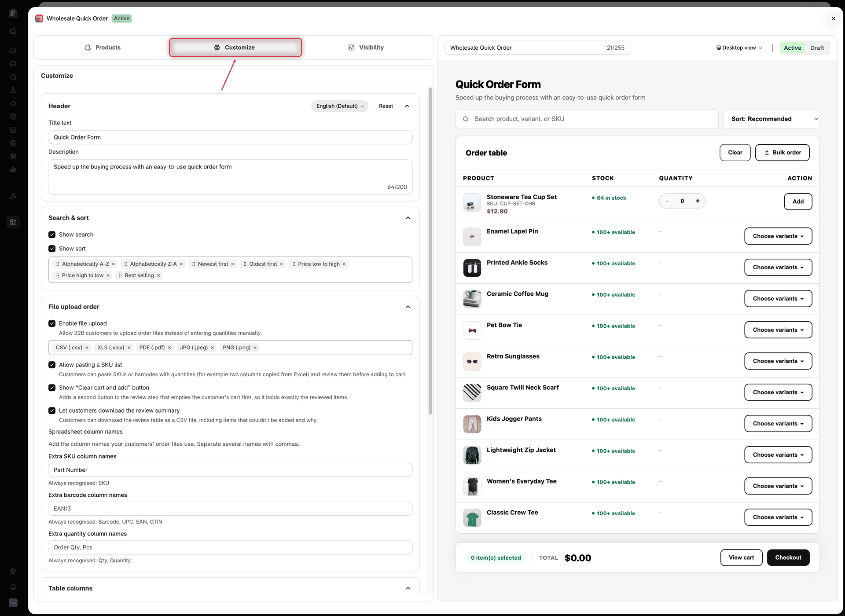Open Markets globe icon in sidebar

click(13, 143)
